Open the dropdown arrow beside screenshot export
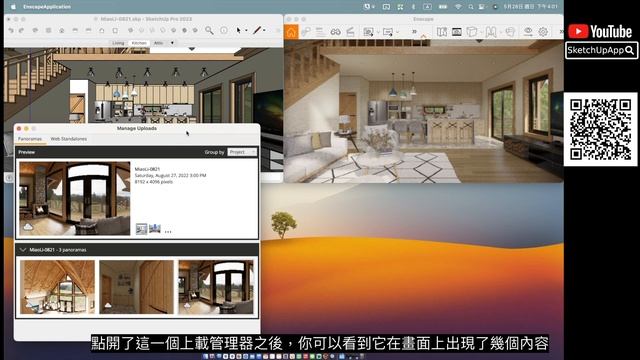 pyautogui.click(x=378, y=32)
